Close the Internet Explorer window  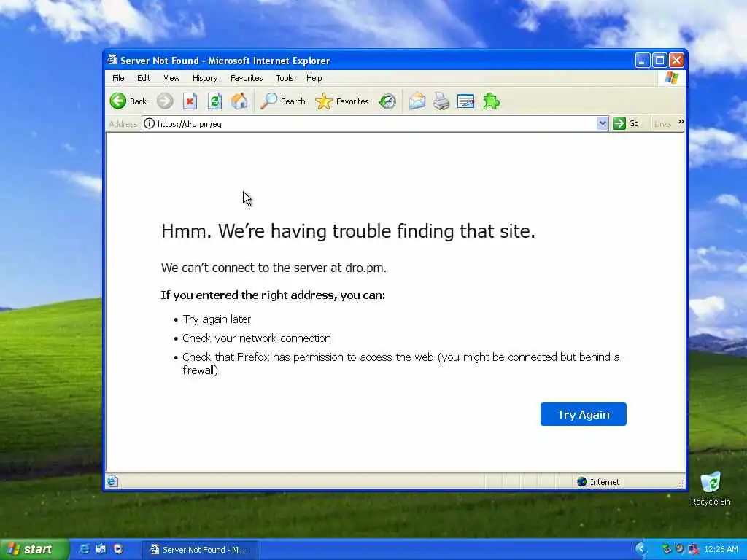676,61
